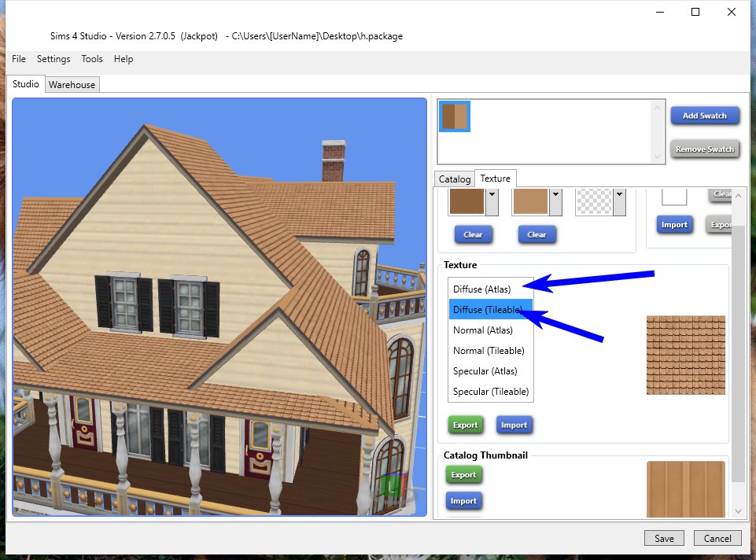Open the Settings menu
This screenshot has height=560, width=756.
click(53, 59)
